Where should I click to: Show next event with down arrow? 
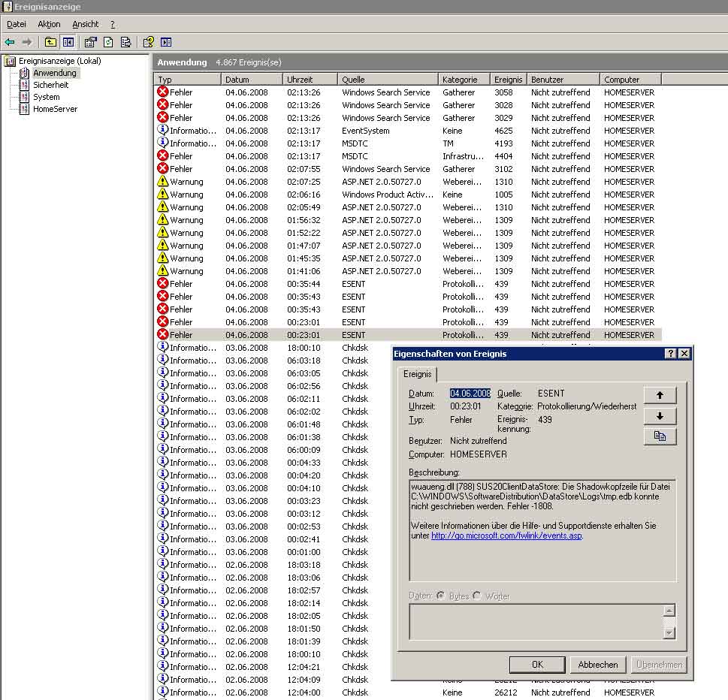click(660, 416)
